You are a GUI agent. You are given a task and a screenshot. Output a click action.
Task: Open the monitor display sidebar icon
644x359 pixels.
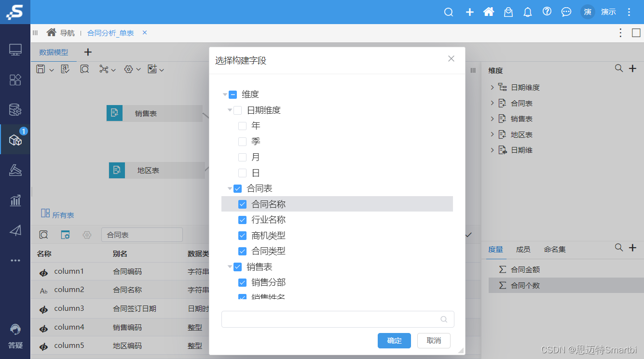[15, 50]
